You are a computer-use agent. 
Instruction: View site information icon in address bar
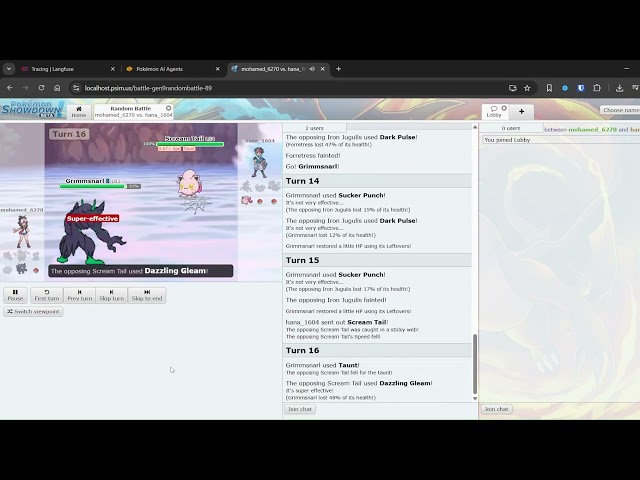76,88
